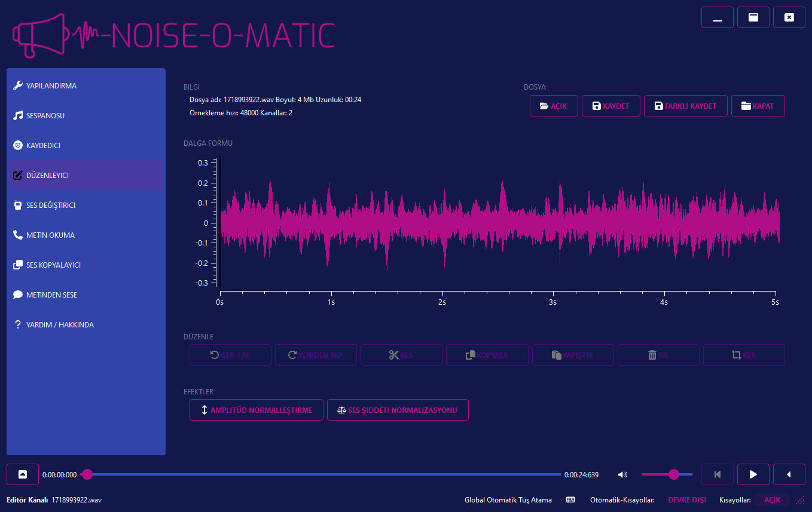This screenshot has width=812, height=512.
Task: Toggle the Kısayollar AÇIK switch
Action: 772,500
